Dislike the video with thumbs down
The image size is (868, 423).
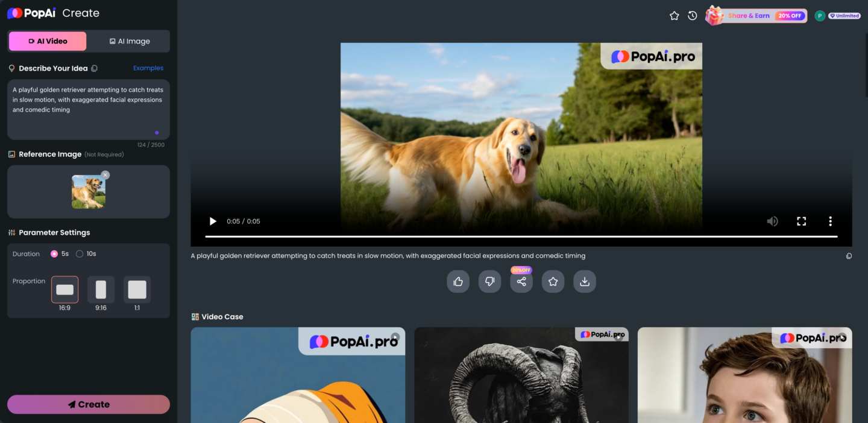point(489,281)
